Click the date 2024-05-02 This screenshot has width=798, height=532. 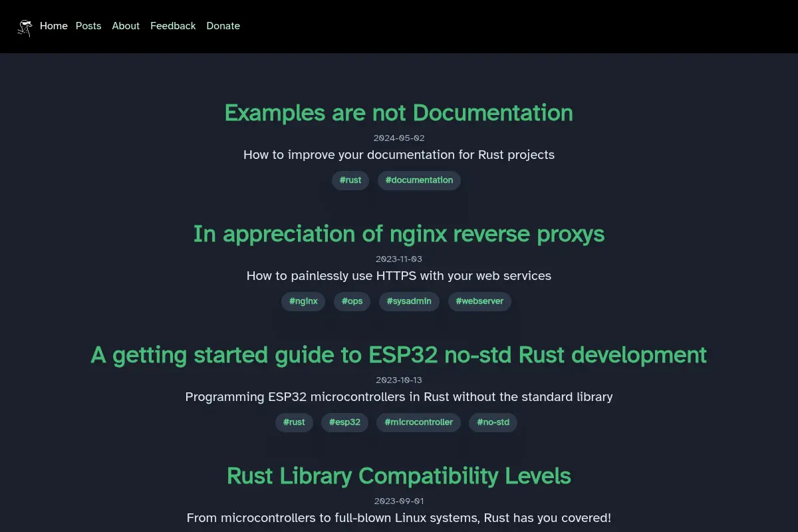399,138
